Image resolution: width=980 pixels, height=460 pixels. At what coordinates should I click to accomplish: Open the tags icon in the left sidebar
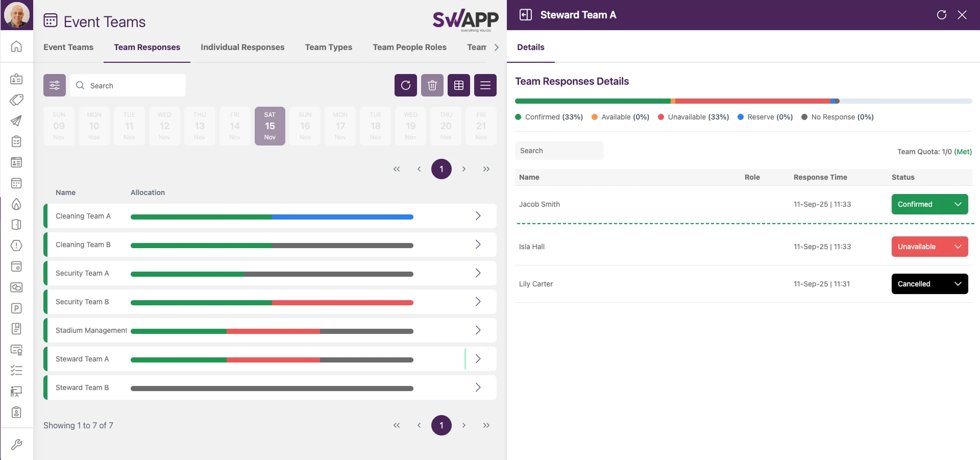pyautogui.click(x=16, y=100)
